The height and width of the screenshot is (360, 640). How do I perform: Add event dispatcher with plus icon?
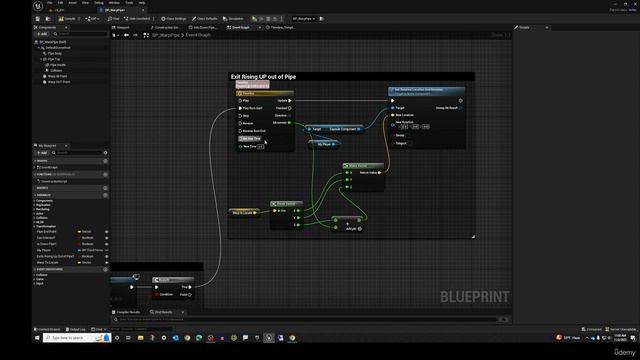point(105,269)
